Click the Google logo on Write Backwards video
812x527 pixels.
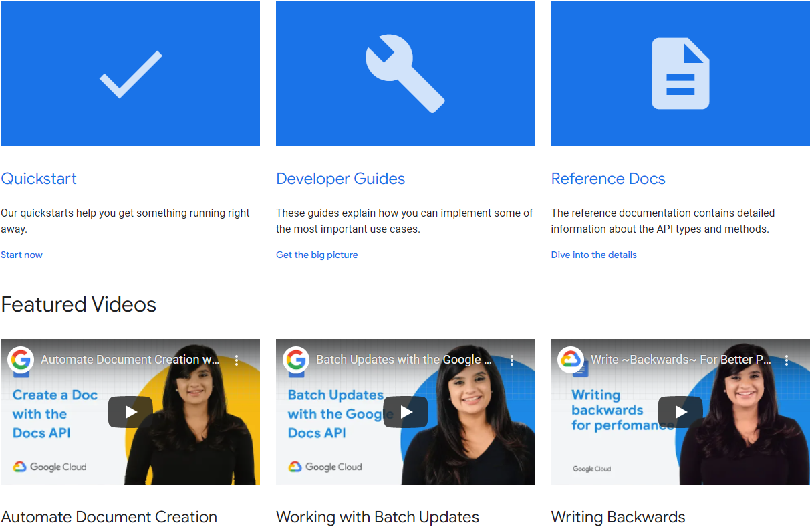click(571, 359)
